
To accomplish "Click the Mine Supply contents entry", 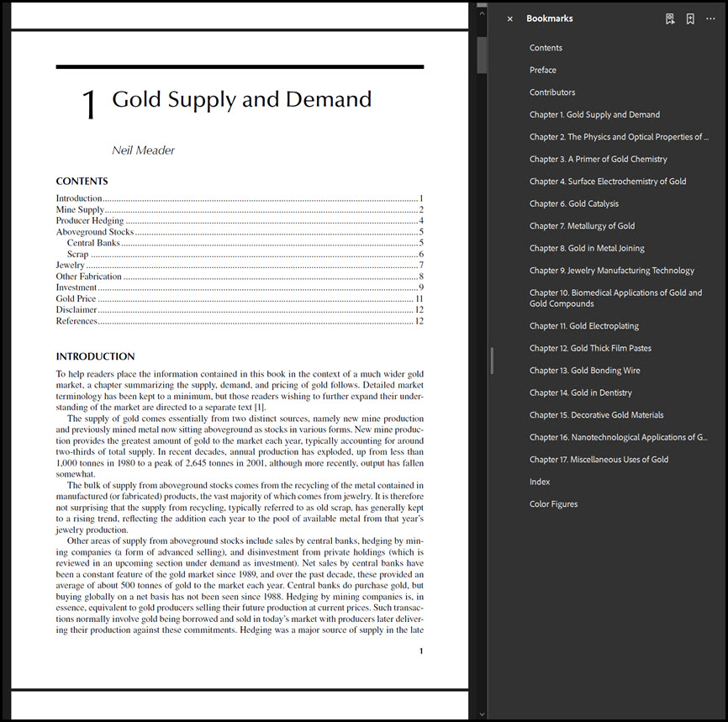I will (240, 209).
